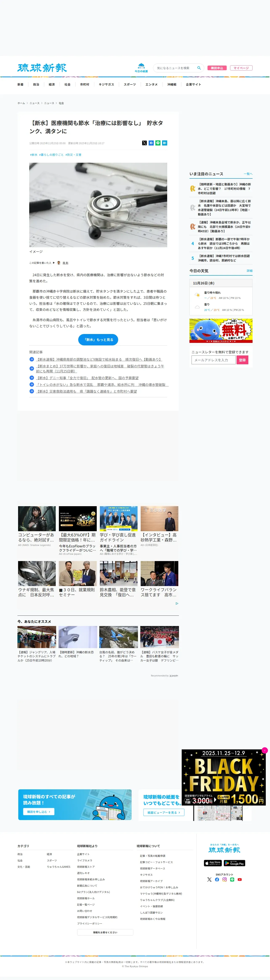This screenshot has width=270, height=980.
Task: Open related article about デニー知事 全力で復旧
Action: 87,378
